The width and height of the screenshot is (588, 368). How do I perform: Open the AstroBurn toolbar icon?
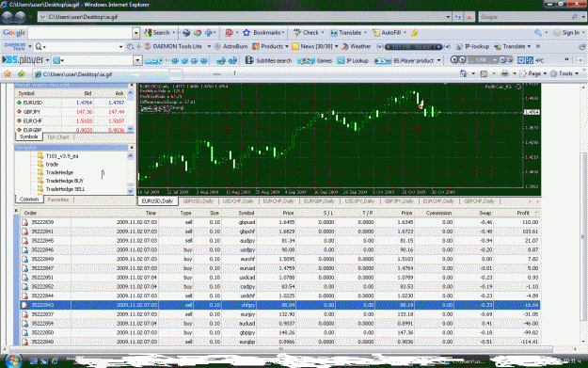pyautogui.click(x=217, y=46)
